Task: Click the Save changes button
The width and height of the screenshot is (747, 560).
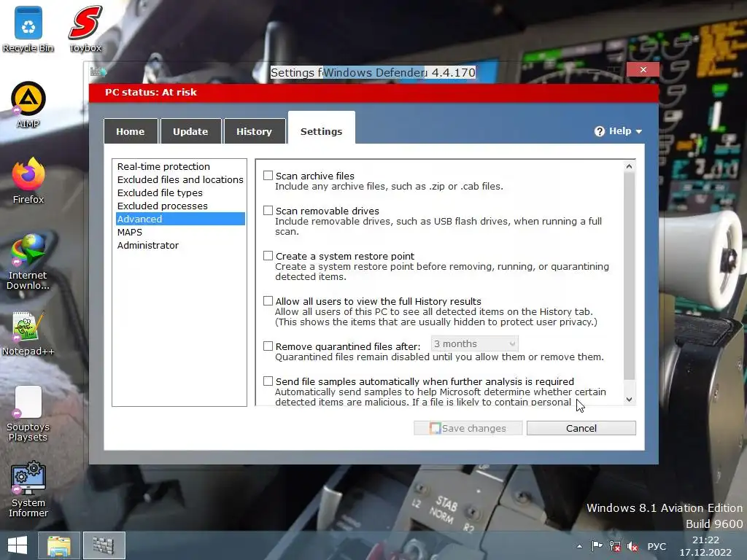Action: coord(468,428)
